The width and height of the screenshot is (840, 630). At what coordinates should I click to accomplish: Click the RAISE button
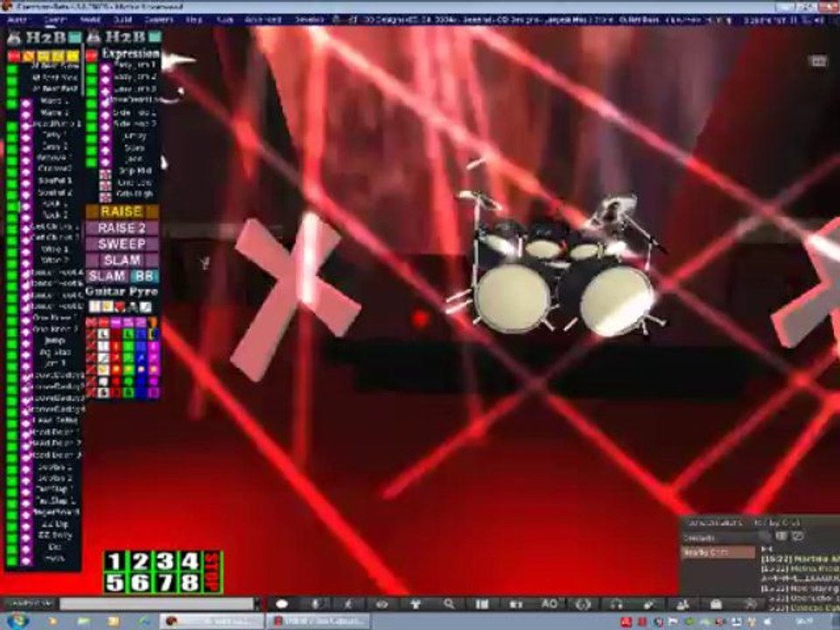tap(122, 212)
